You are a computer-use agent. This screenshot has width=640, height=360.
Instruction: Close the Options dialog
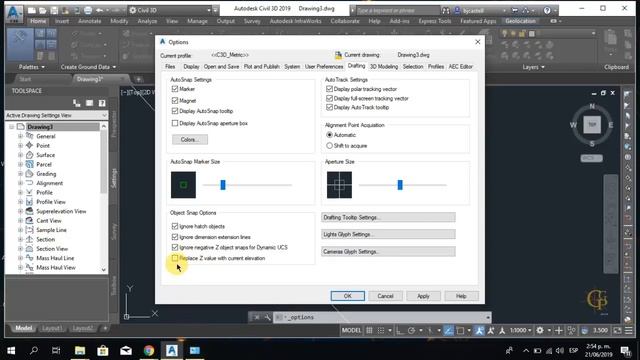tap(478, 42)
